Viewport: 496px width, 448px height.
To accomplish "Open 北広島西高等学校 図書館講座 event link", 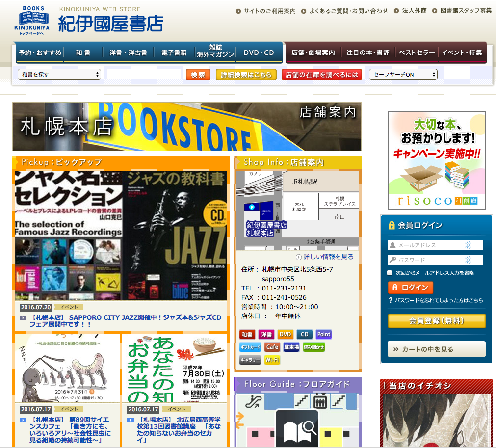I will pos(179,430).
